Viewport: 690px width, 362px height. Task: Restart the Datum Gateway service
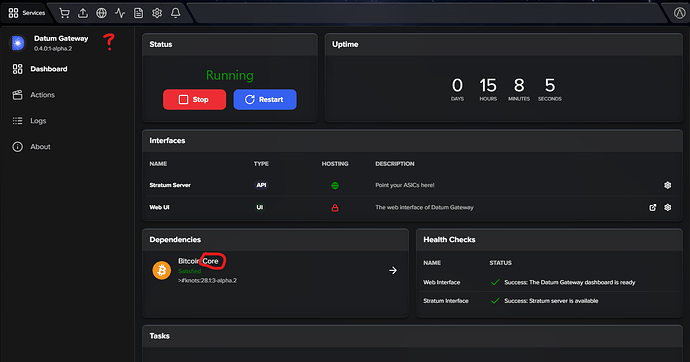pyautogui.click(x=265, y=99)
